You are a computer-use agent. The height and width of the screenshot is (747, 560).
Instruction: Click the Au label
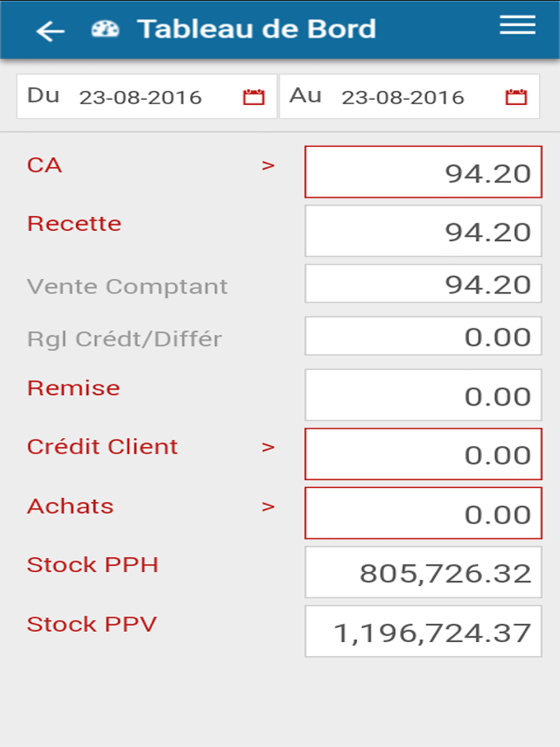pos(306,95)
